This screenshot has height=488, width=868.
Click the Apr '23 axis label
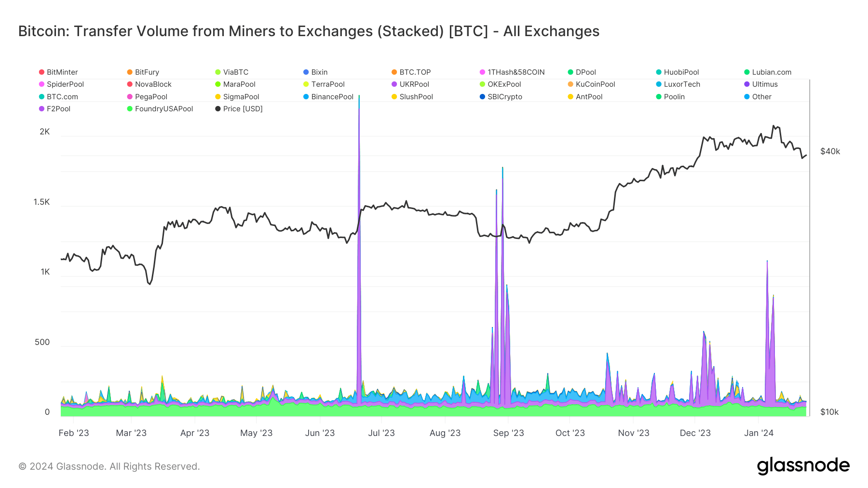[195, 433]
